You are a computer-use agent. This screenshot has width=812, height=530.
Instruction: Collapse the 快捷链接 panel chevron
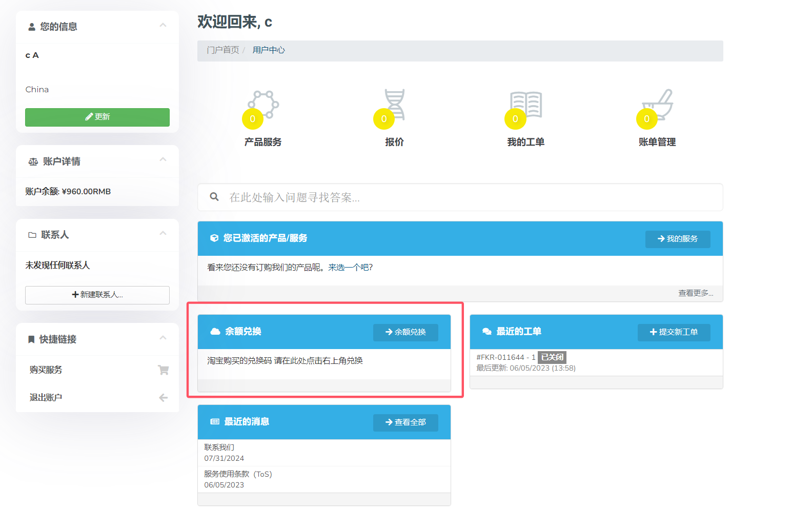(x=163, y=338)
